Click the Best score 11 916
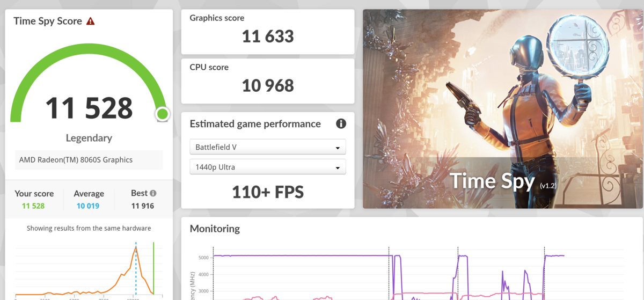Viewport: 644px width, 300px height. click(x=143, y=206)
